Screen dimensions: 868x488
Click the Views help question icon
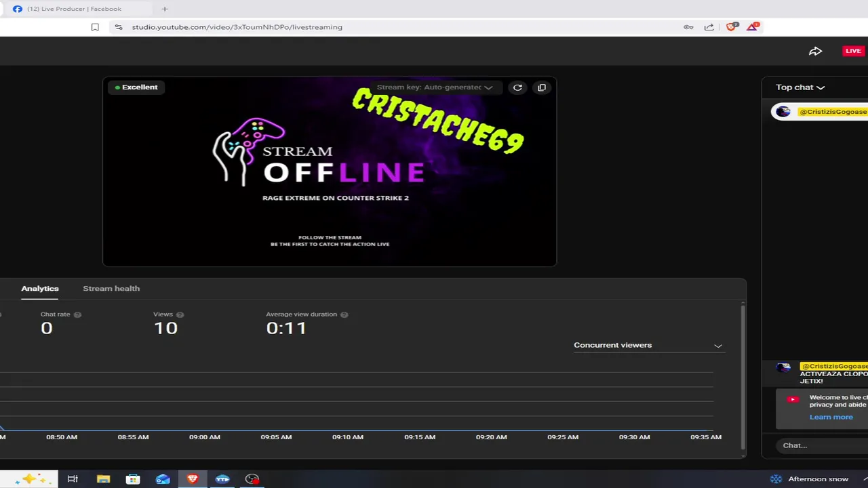tap(180, 314)
